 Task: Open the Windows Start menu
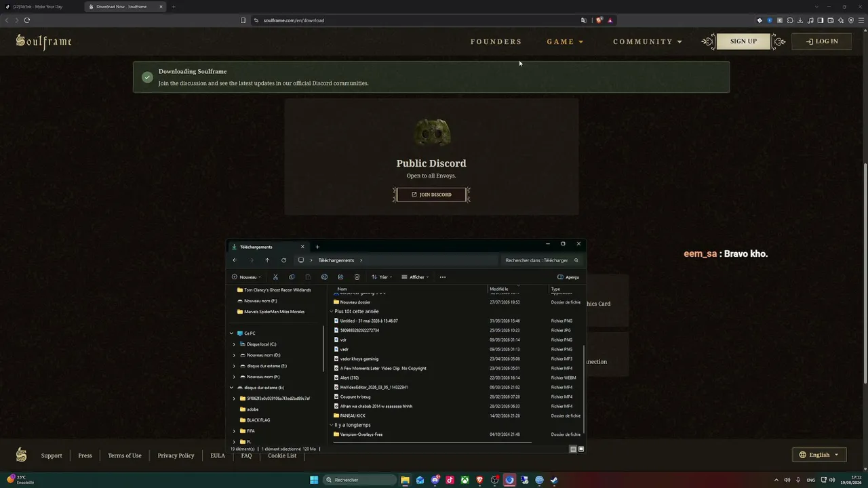[314, 480]
